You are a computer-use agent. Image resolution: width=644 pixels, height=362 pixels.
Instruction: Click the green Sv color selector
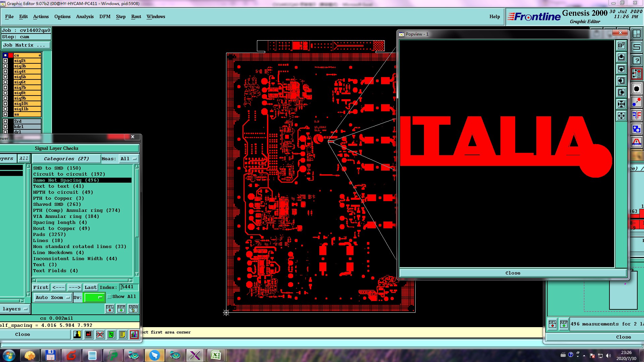tap(94, 298)
